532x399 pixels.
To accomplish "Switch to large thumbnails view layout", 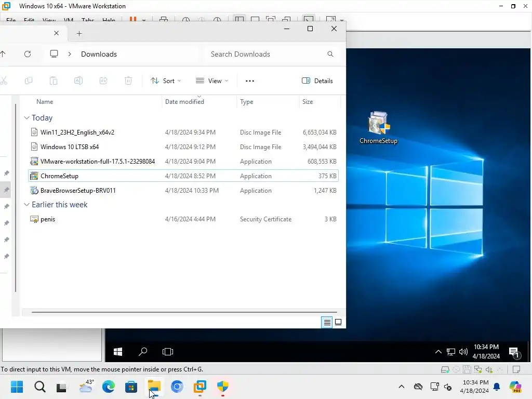I will coord(338,322).
